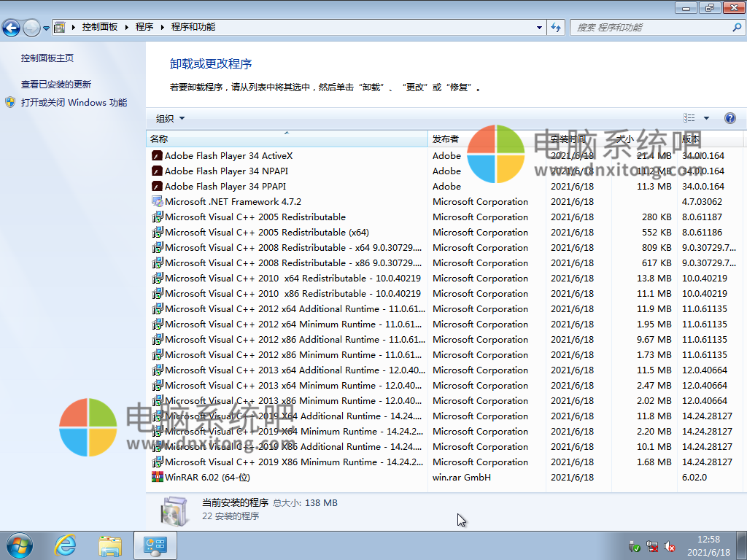The height and width of the screenshot is (560, 747).
Task: Open Windows Explorer from the taskbar
Action: (x=110, y=545)
